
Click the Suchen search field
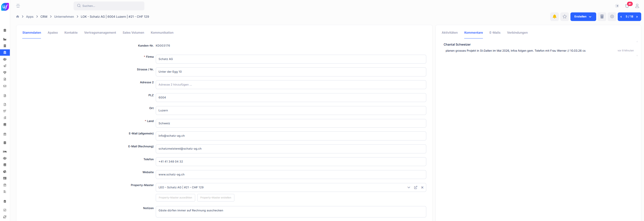(x=109, y=6)
